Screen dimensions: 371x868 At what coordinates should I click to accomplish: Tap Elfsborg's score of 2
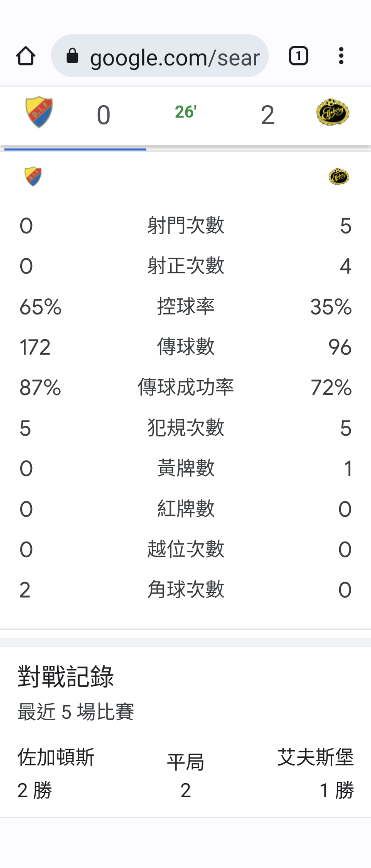(x=267, y=115)
